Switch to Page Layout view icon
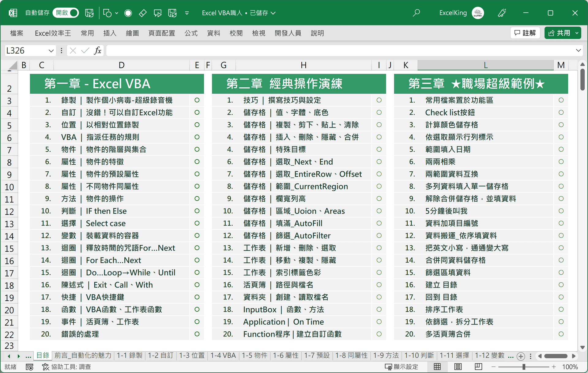588x373 pixels. (x=458, y=367)
